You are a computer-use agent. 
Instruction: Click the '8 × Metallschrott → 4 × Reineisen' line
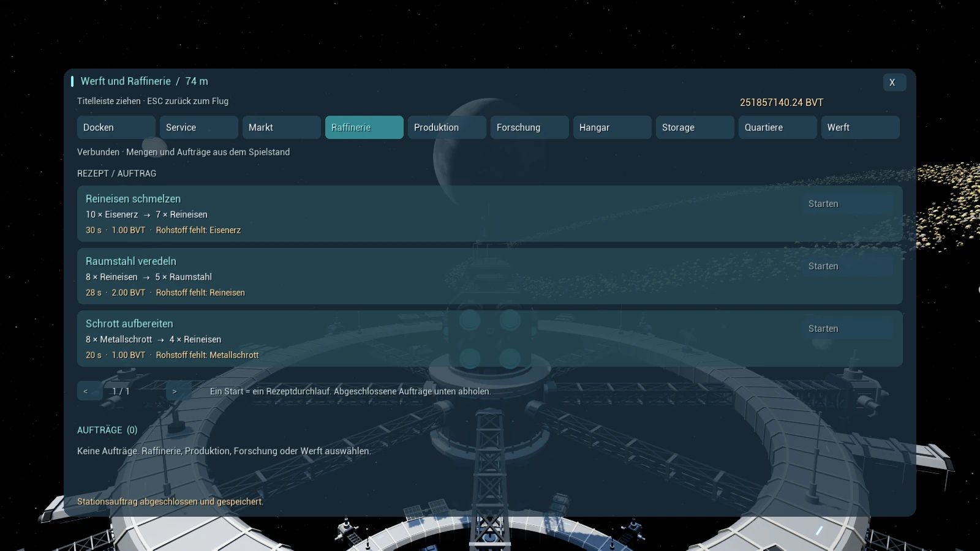click(153, 340)
